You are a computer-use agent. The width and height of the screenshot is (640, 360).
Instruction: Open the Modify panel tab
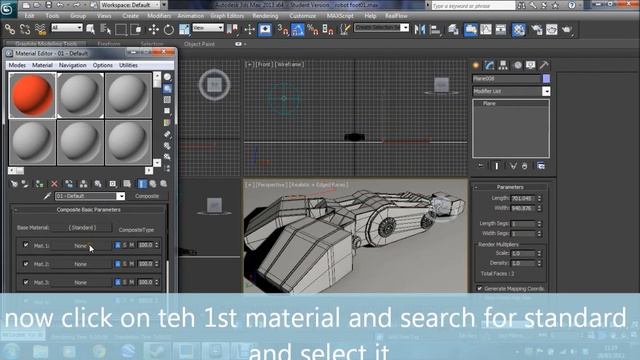pyautogui.click(x=489, y=65)
